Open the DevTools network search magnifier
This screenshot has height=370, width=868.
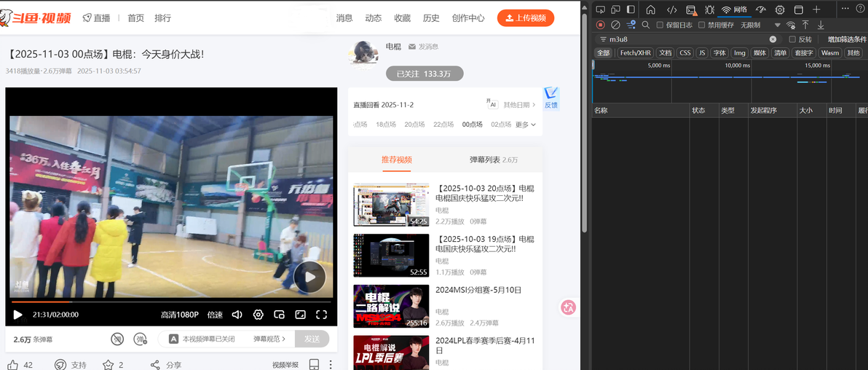click(645, 25)
